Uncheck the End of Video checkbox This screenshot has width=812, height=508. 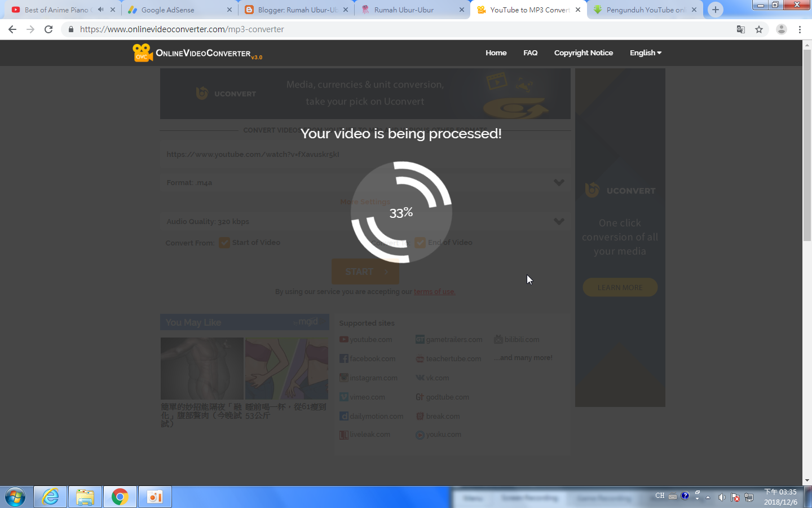click(420, 242)
